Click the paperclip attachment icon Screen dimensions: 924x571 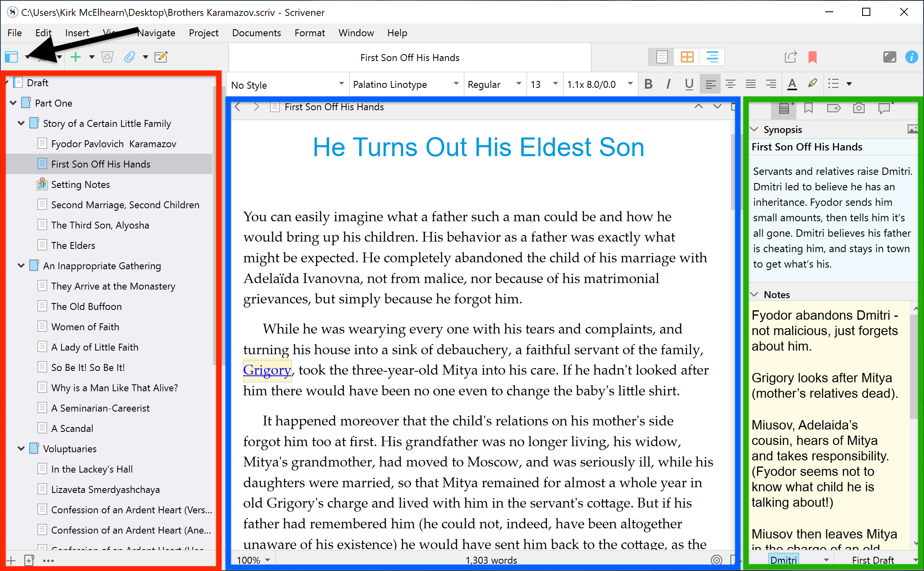(x=129, y=57)
